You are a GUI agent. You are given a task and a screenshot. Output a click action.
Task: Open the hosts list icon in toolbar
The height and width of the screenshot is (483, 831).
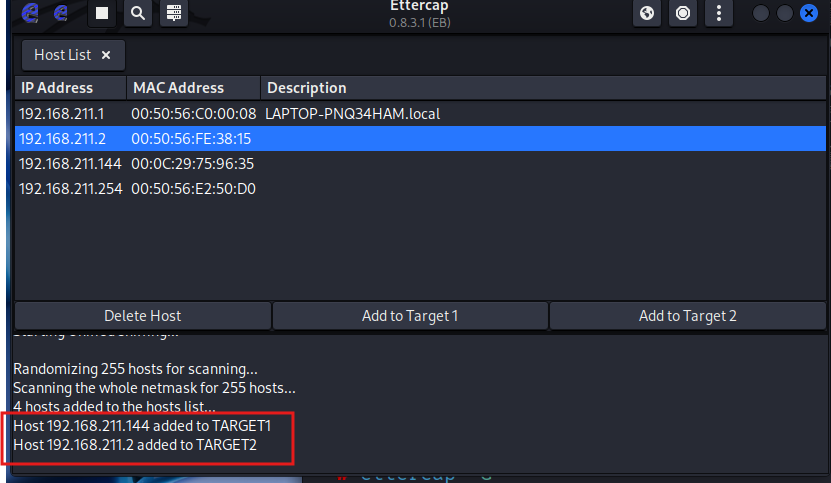(174, 13)
